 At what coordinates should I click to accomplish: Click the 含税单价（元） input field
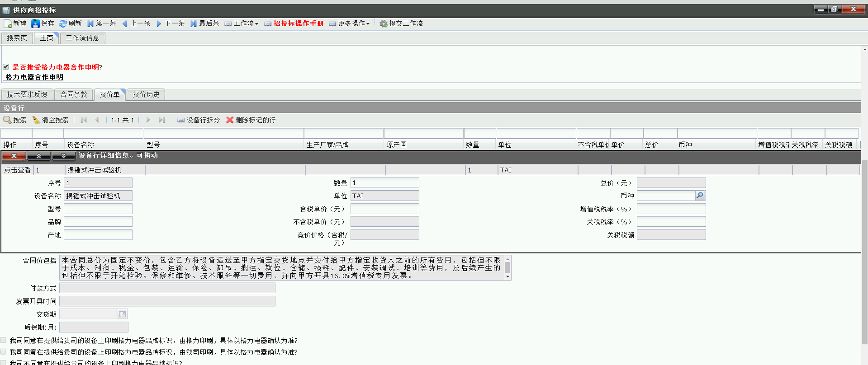coord(385,209)
